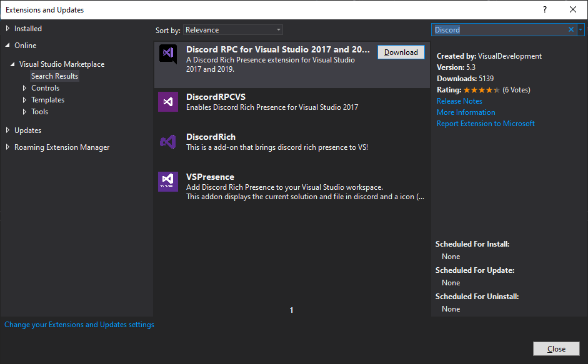Click the Downloads 5139 text
Image resolution: width=588 pixels, height=364 pixels.
465,79
